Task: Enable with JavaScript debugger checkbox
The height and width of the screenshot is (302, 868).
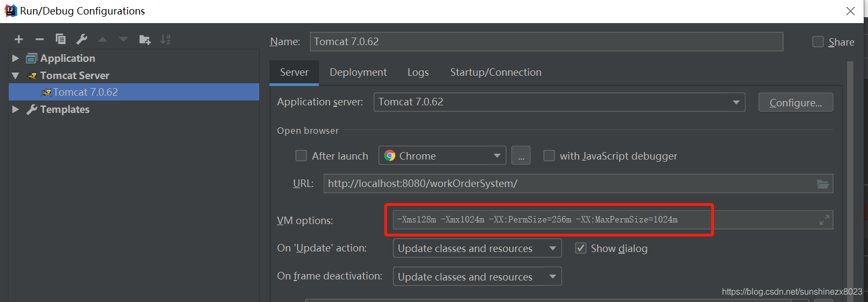Action: click(x=549, y=156)
